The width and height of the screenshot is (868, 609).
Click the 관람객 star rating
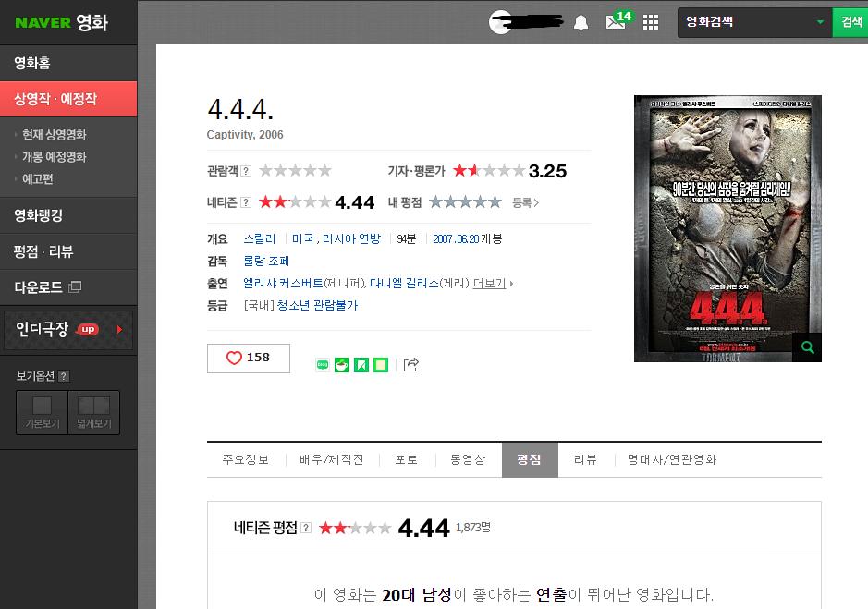[295, 171]
